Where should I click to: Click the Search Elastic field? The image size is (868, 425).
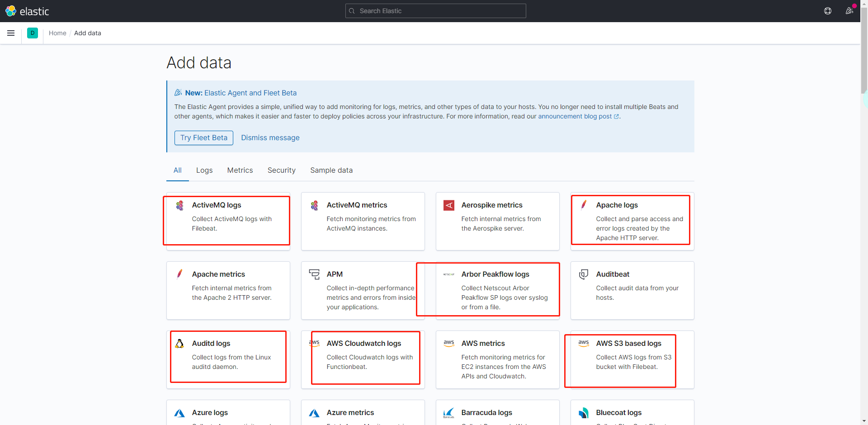(x=436, y=11)
